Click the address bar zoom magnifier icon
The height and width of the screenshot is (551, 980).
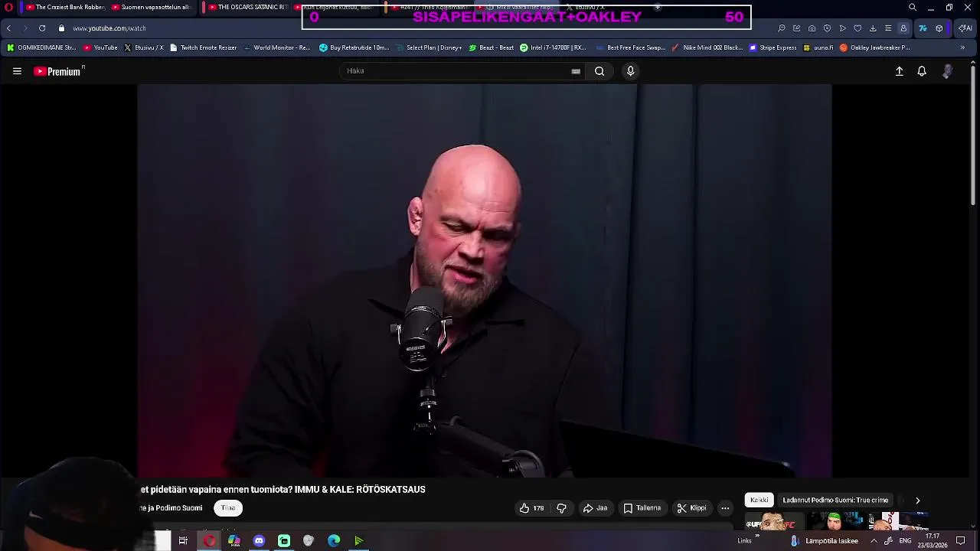(x=781, y=28)
